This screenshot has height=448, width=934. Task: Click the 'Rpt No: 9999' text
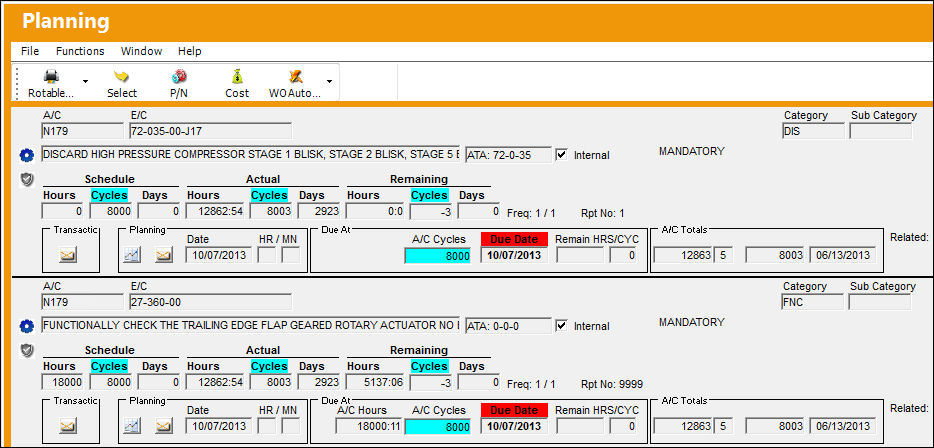612,384
